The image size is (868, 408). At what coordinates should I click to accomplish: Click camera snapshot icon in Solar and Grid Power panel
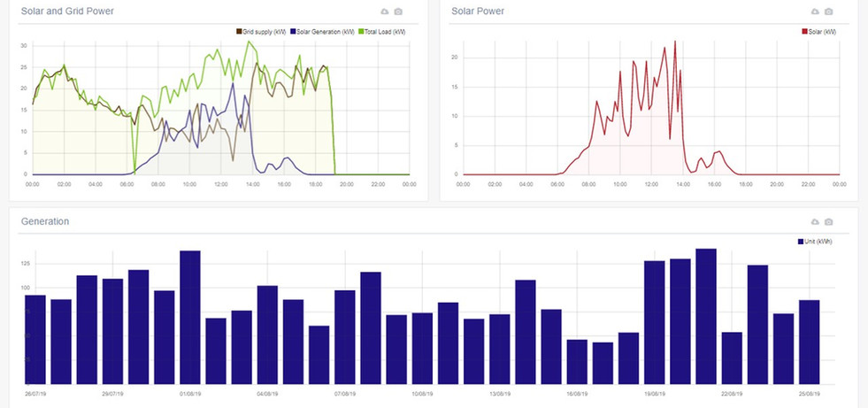tap(398, 12)
